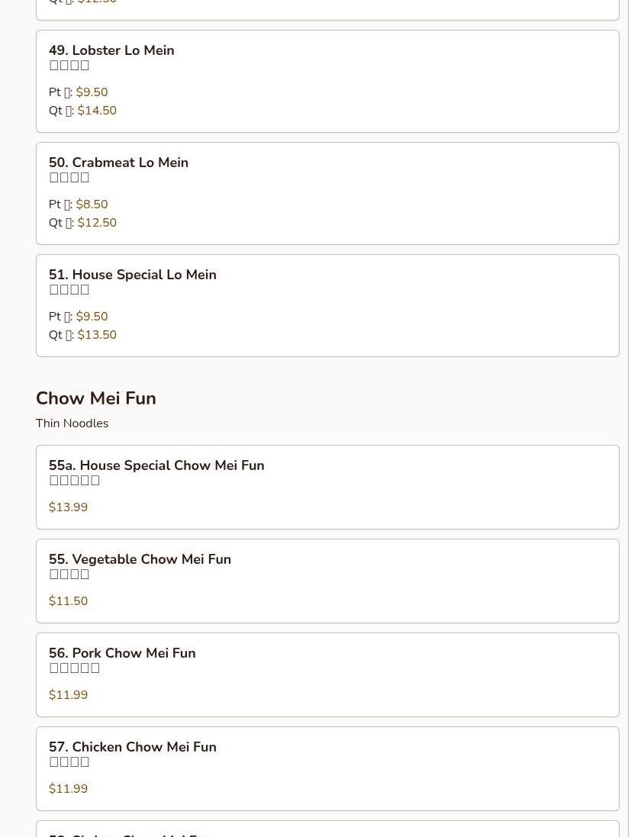Open the 51. House Special Lo Mein item
Screen dimensions: 644x837
pyautogui.click(x=133, y=275)
